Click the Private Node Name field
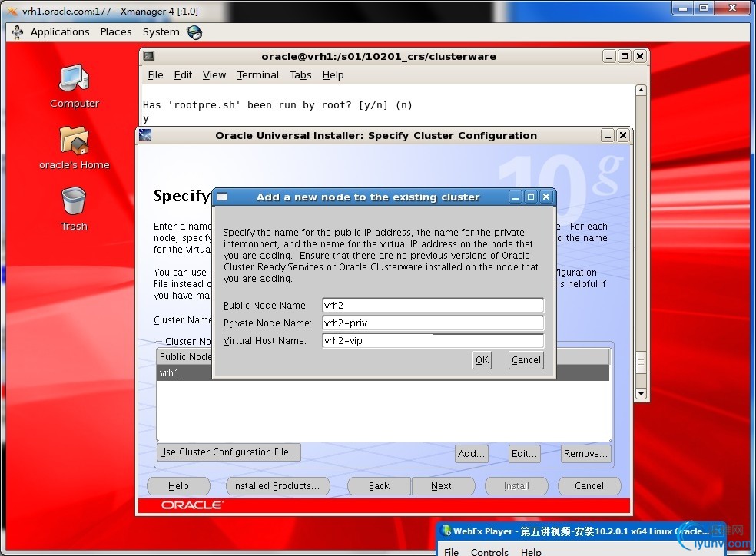 433,323
